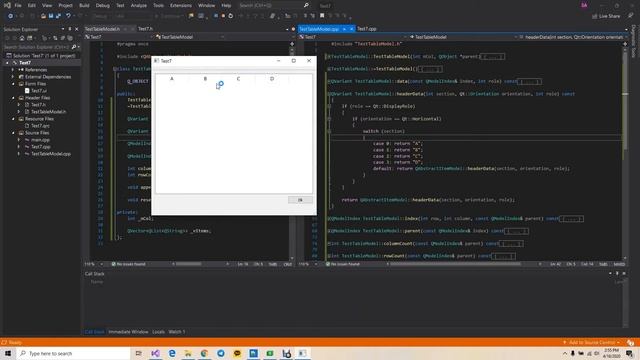Click column header D in Test7 window
The image size is (640, 360).
(272, 79)
